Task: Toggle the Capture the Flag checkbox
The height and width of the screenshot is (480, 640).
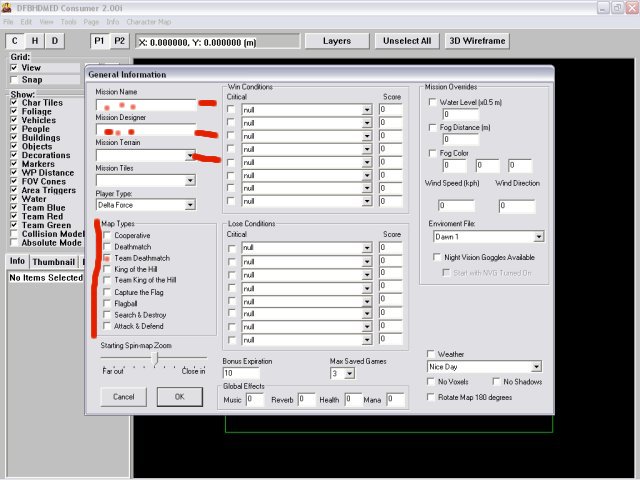Action: (x=106, y=292)
